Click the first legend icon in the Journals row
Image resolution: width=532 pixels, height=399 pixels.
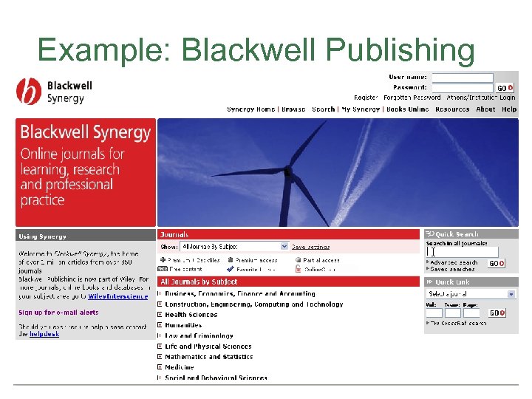coord(163,260)
